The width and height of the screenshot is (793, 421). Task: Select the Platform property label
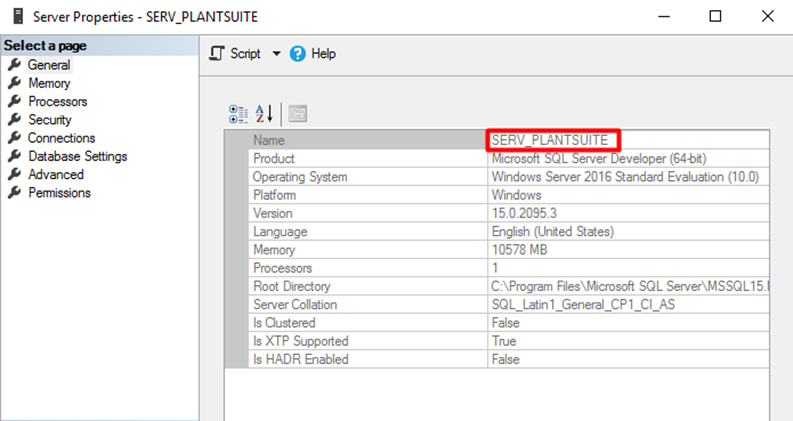pyautogui.click(x=274, y=195)
